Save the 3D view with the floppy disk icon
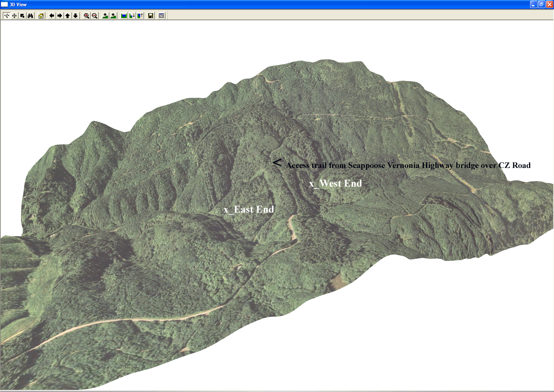This screenshot has height=392, width=554. 151,16
